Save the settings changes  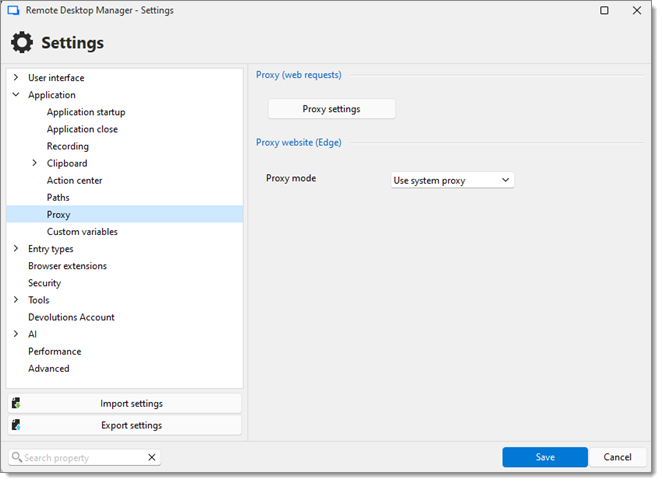(x=545, y=457)
